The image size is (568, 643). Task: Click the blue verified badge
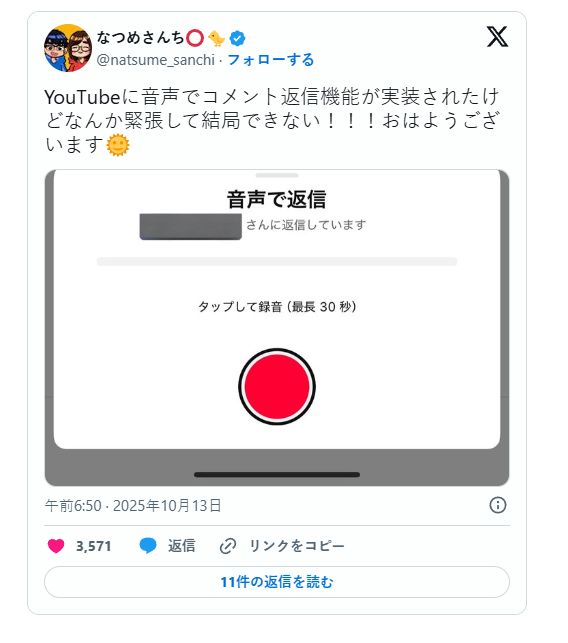point(237,39)
